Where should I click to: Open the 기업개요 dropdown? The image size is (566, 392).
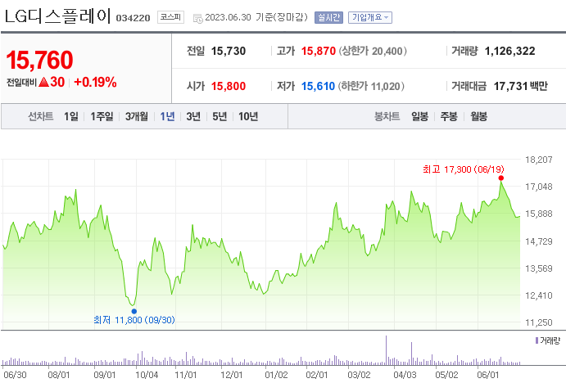370,17
